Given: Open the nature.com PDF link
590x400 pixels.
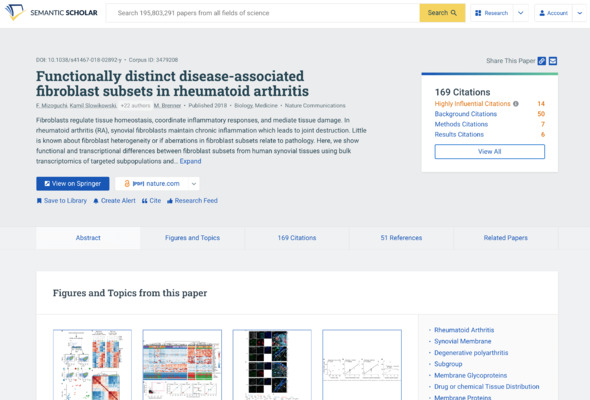Looking at the screenshot, I should click(152, 184).
